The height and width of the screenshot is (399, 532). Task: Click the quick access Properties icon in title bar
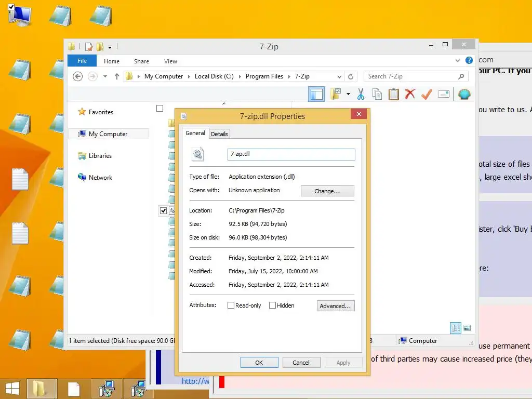tap(89, 46)
